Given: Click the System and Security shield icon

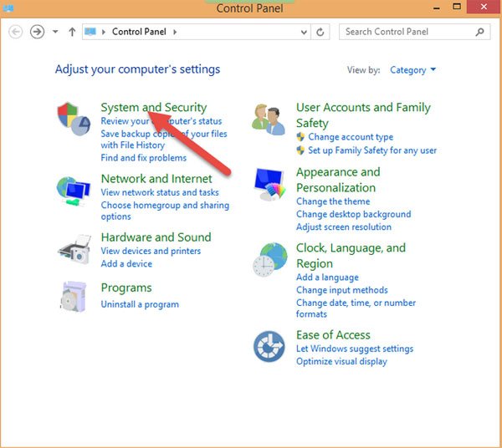Looking at the screenshot, I should point(74,119).
